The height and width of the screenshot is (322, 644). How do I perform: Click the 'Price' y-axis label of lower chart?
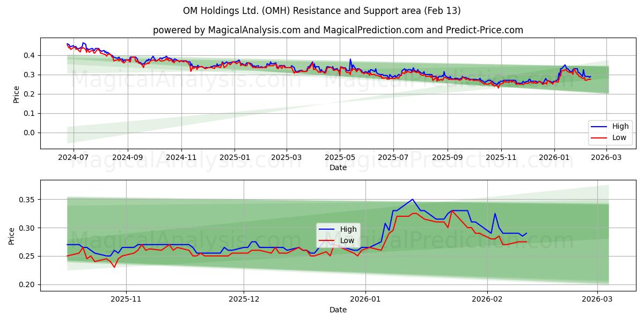tap(12, 236)
